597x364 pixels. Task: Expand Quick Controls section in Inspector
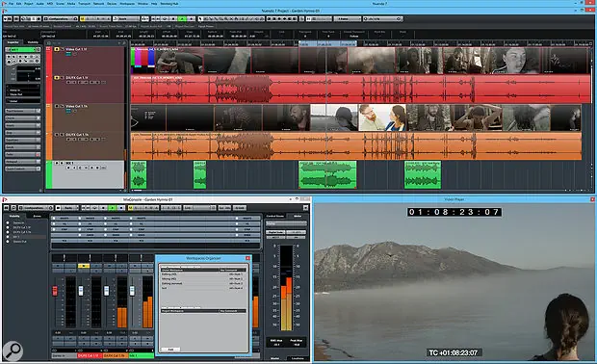click(x=22, y=169)
